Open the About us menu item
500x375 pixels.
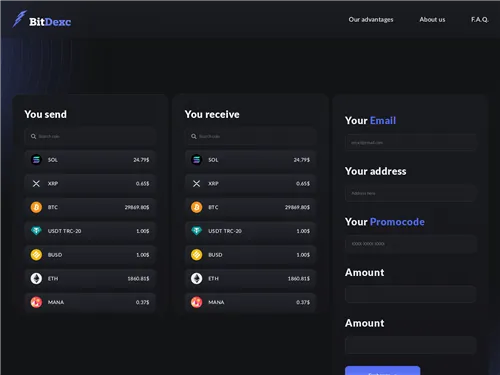pos(432,19)
